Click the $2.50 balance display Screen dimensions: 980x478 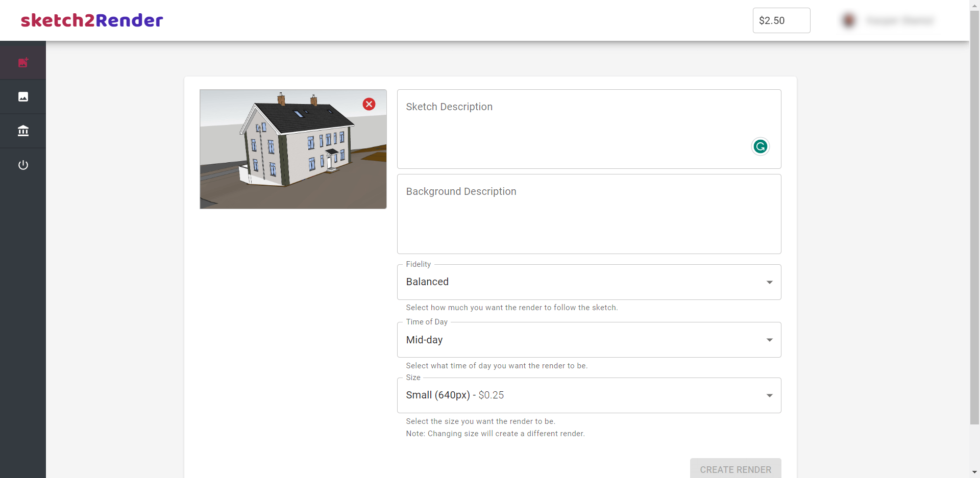pos(781,20)
